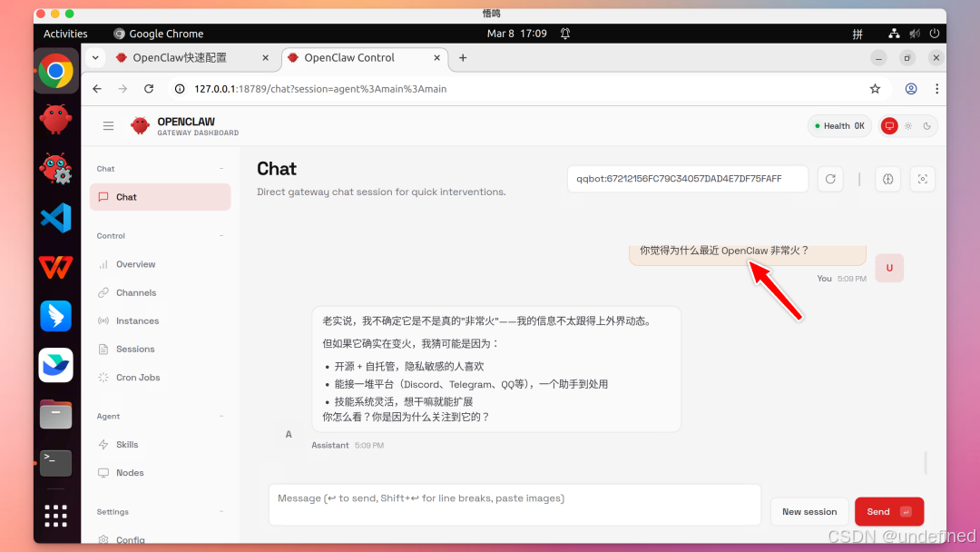Open the system power menu

[x=935, y=34]
